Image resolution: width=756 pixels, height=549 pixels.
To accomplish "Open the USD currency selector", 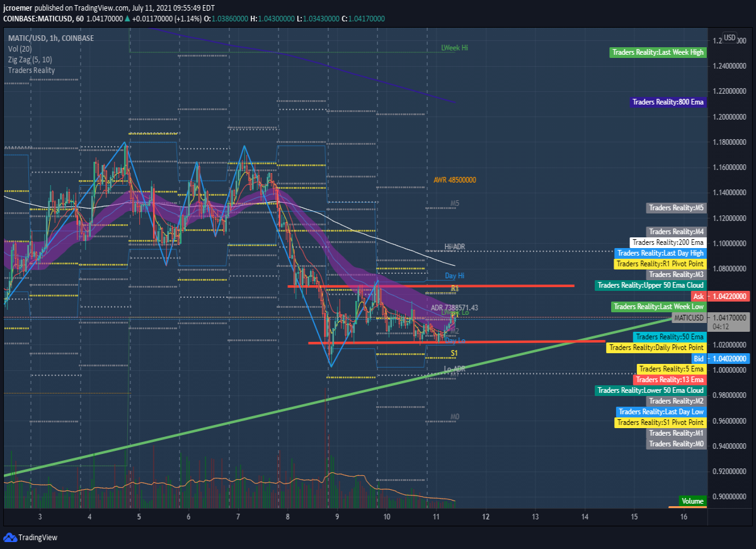I will coord(730,38).
